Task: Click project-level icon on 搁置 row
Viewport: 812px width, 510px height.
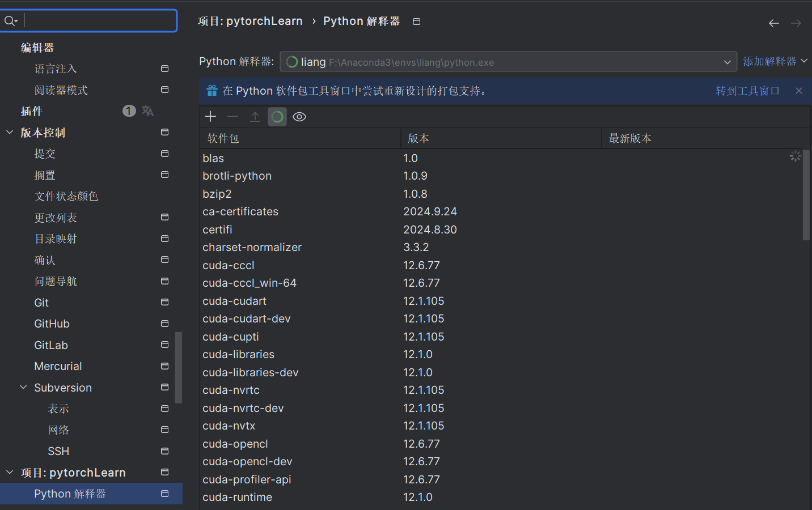Action: tap(164, 175)
